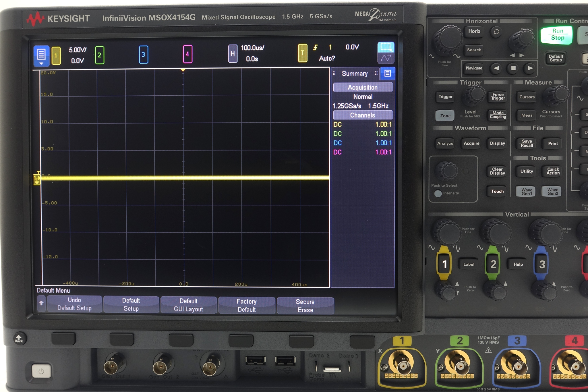The width and height of the screenshot is (588, 392).
Task: Click the Mode Coupling button
Action: tap(498, 115)
